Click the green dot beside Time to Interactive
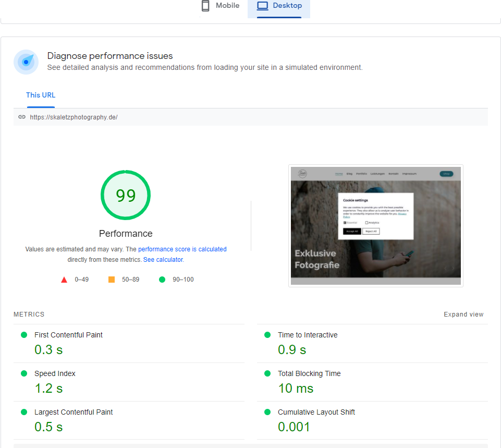 point(267,335)
